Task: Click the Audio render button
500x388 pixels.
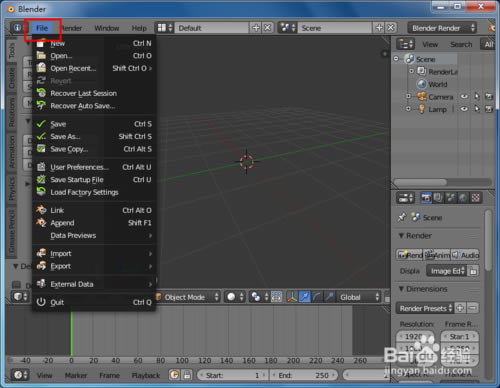Action: [x=465, y=255]
